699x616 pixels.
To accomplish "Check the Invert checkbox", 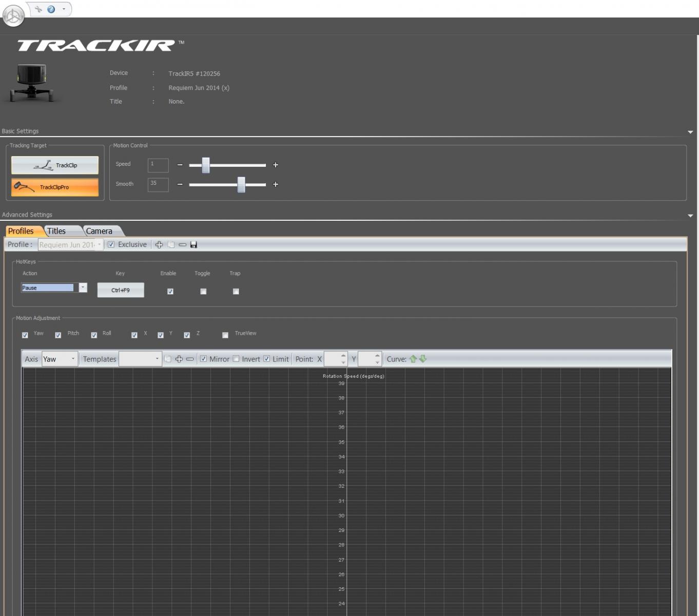I will click(236, 359).
